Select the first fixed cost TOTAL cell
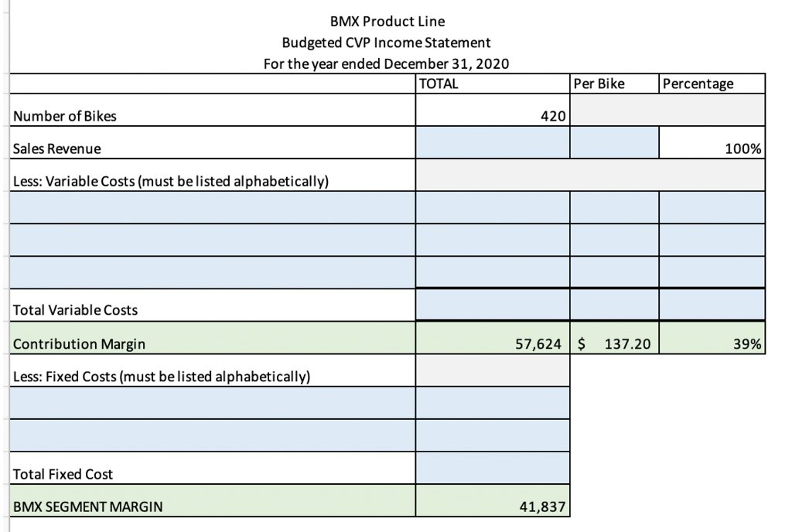 pyautogui.click(x=493, y=403)
